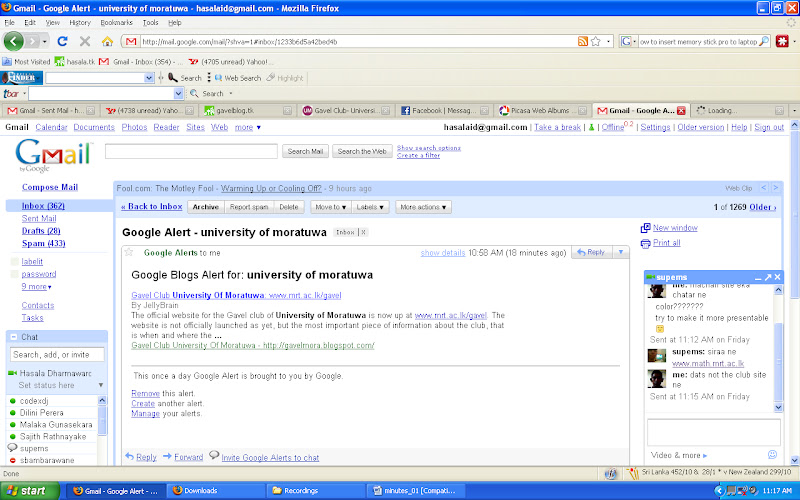Expand the reply options dropdown arrow
The height and width of the screenshot is (500, 800).
pyautogui.click(x=620, y=252)
